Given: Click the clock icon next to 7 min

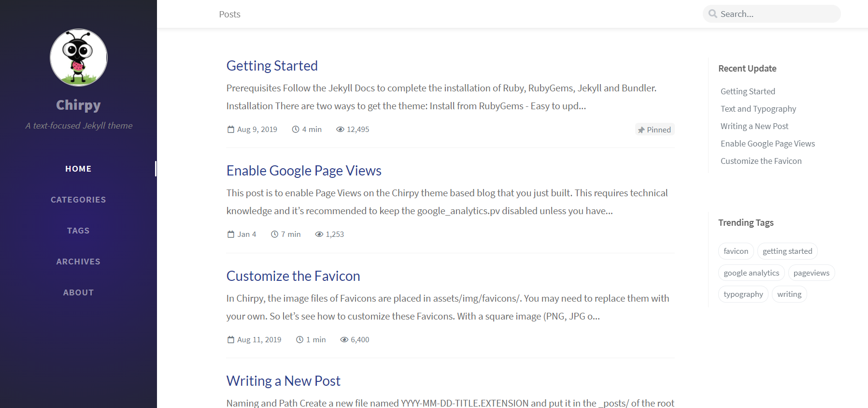Looking at the screenshot, I should [274, 234].
